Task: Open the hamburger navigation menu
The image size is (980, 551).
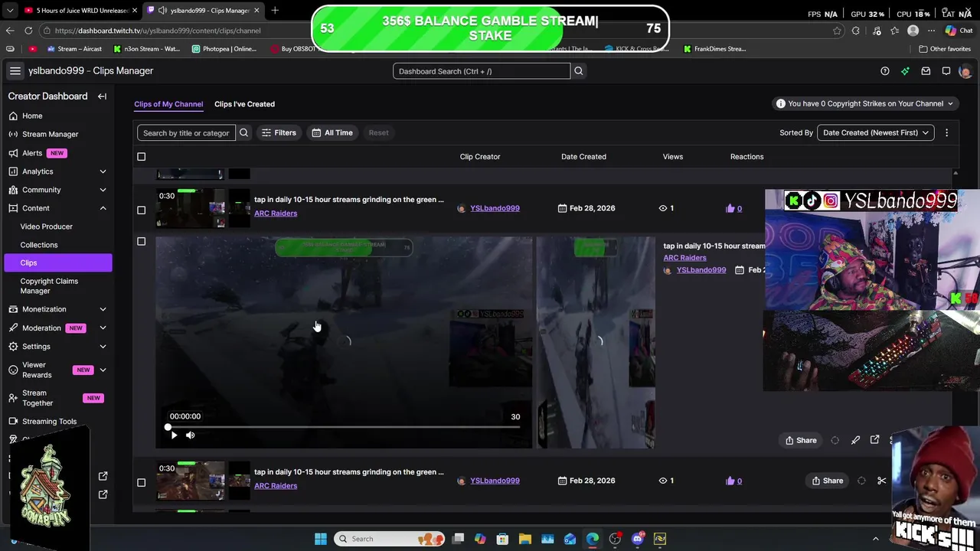Action: (15, 70)
